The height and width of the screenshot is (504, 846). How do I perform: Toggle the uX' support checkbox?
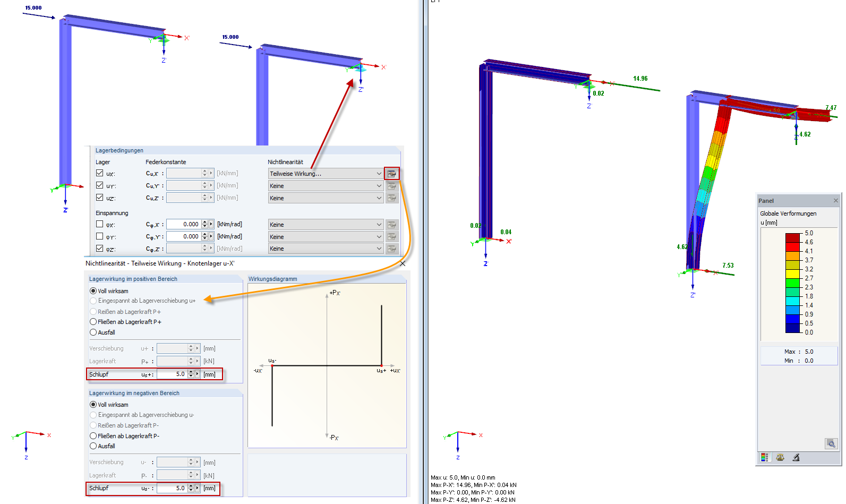pos(99,173)
